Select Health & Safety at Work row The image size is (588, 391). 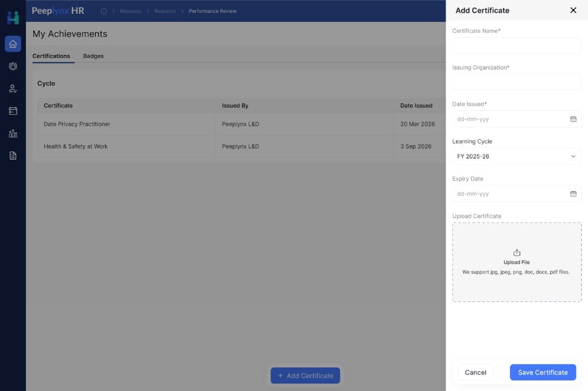242,146
